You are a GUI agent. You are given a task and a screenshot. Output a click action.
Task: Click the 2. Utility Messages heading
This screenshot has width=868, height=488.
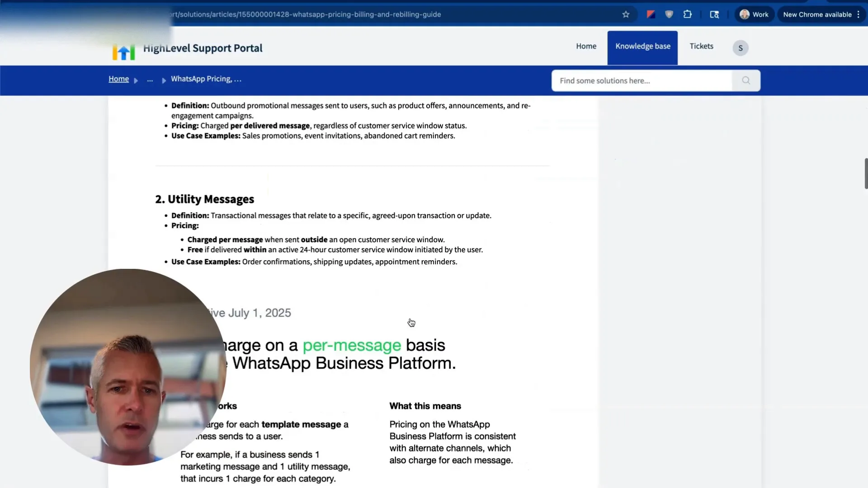204,199
